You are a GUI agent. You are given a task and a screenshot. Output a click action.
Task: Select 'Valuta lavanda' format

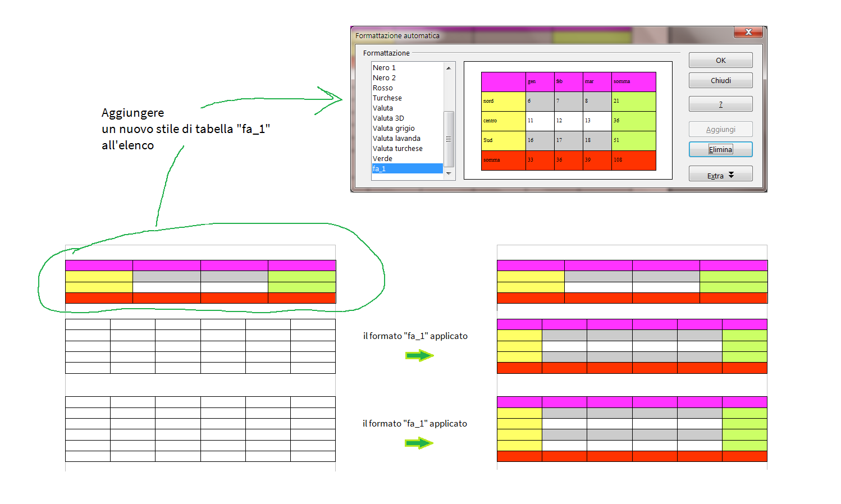[396, 139]
